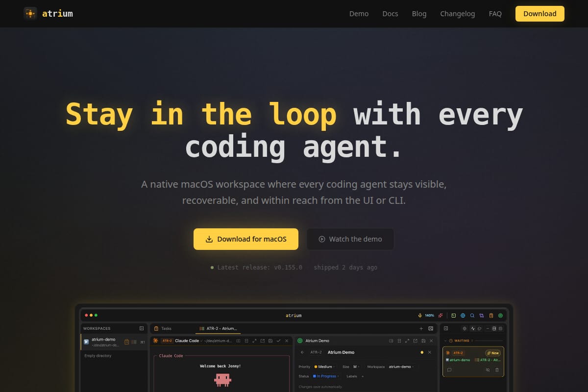Screen dimensions: 588x392
Task: Open the Size M dropdown
Action: click(x=356, y=367)
